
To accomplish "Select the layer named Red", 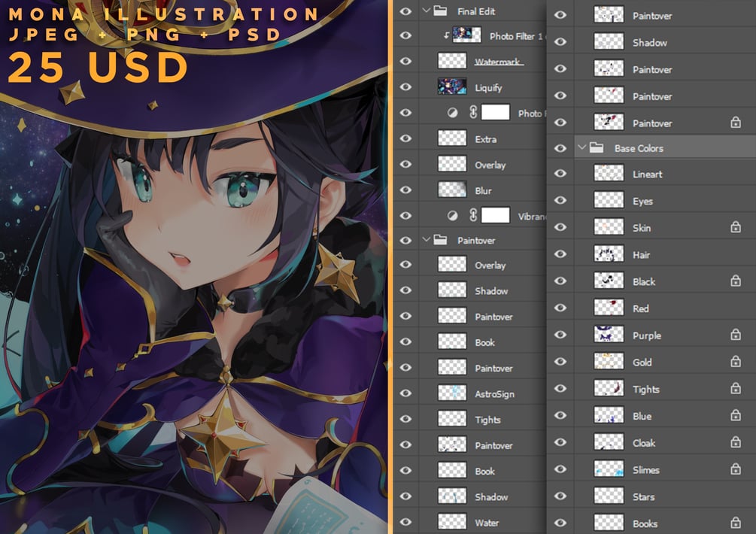I will pos(640,308).
